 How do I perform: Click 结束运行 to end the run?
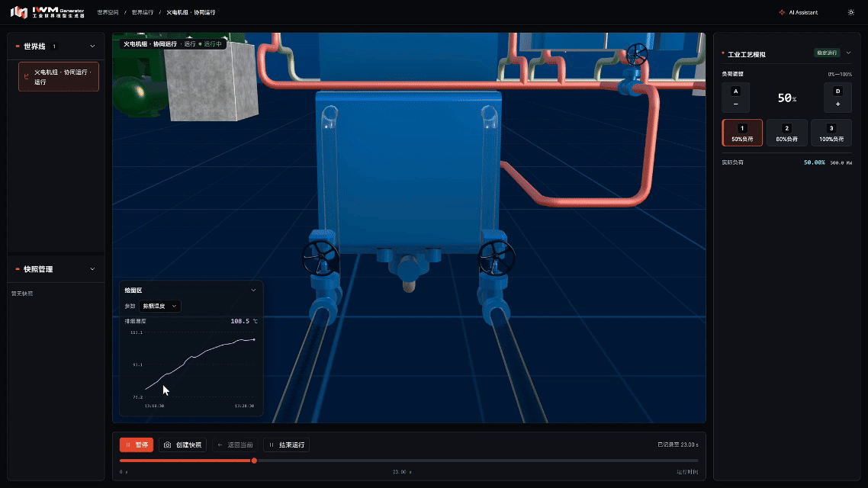[x=287, y=445]
